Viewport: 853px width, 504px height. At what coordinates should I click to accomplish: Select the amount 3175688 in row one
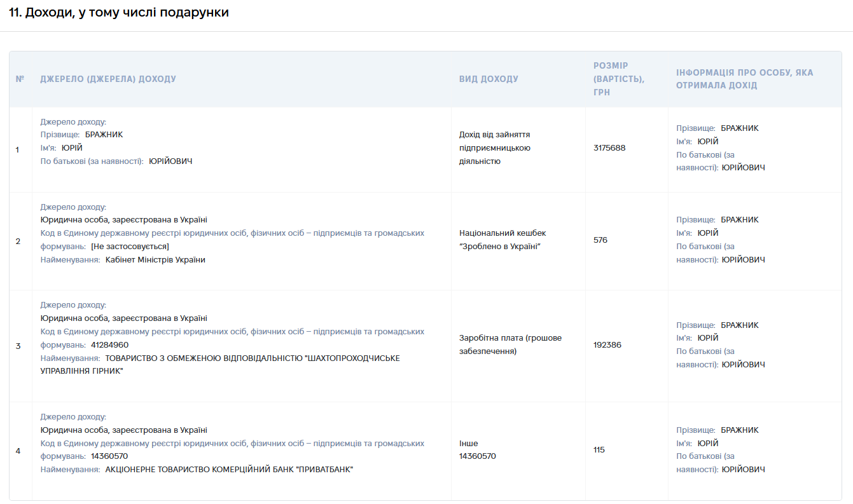click(x=609, y=147)
